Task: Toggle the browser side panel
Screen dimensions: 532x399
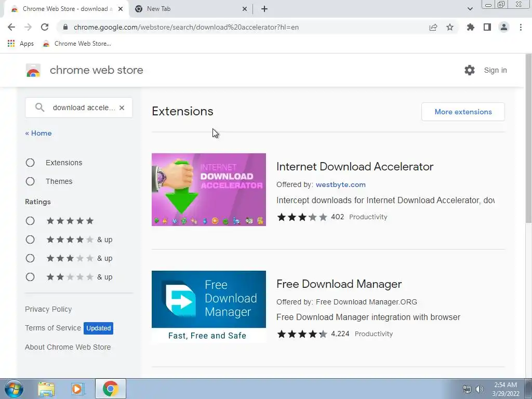Action: pyautogui.click(x=487, y=27)
